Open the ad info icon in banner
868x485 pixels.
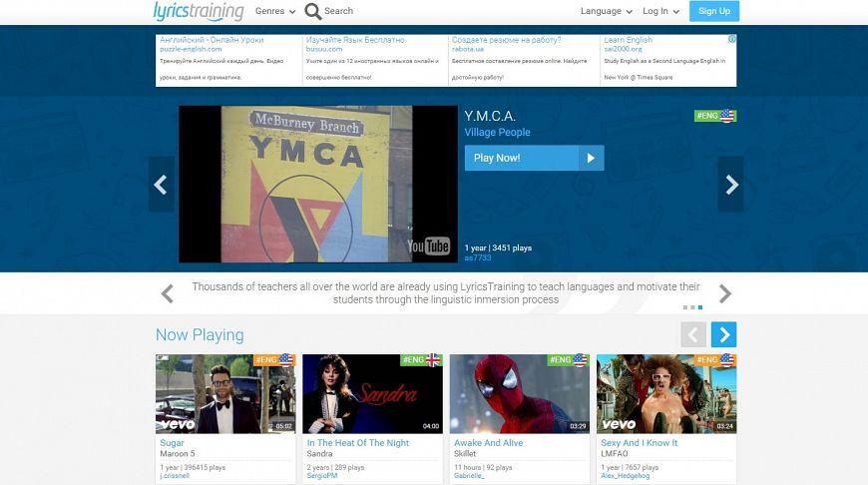pos(732,39)
